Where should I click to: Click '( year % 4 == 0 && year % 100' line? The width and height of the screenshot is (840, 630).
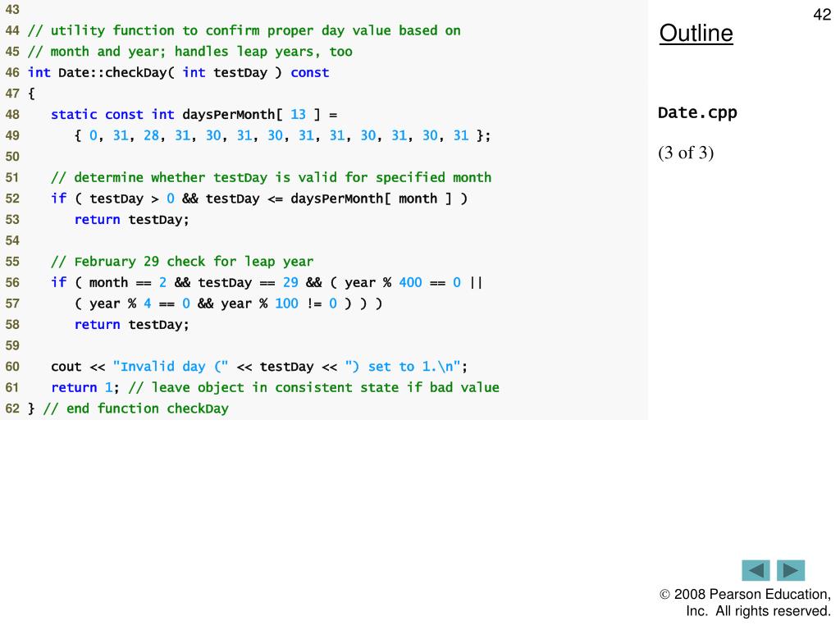point(229,304)
